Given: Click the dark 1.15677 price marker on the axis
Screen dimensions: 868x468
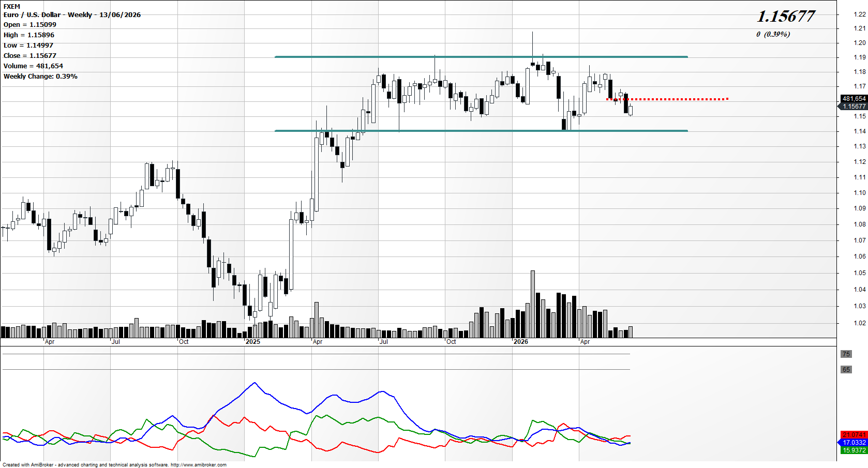Looking at the screenshot, I should (x=852, y=107).
